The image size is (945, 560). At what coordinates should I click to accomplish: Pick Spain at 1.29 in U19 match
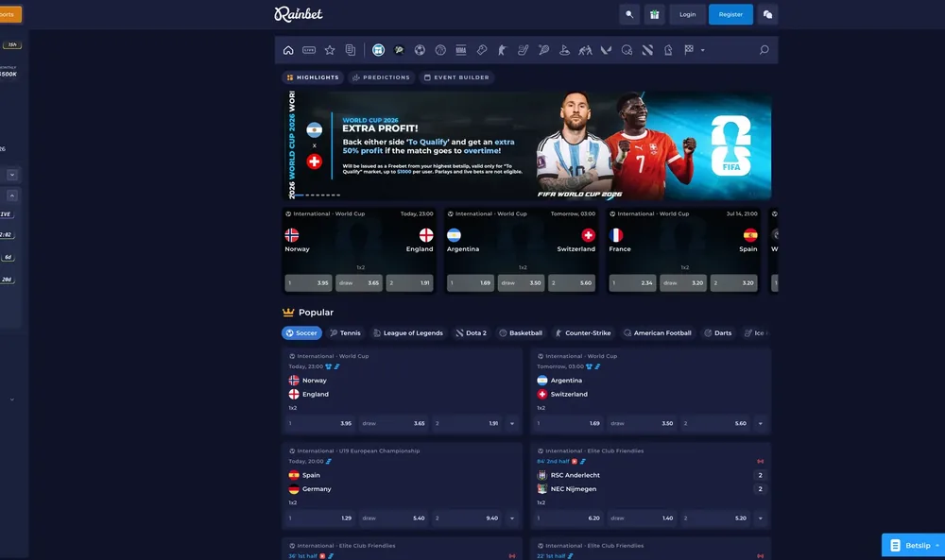click(x=320, y=518)
